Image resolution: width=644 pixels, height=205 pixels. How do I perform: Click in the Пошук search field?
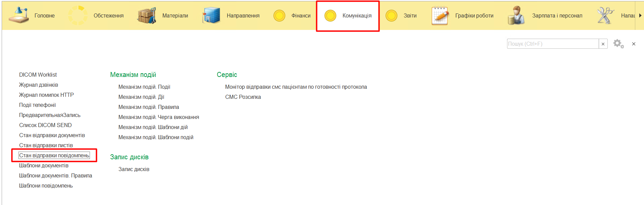[552, 44]
